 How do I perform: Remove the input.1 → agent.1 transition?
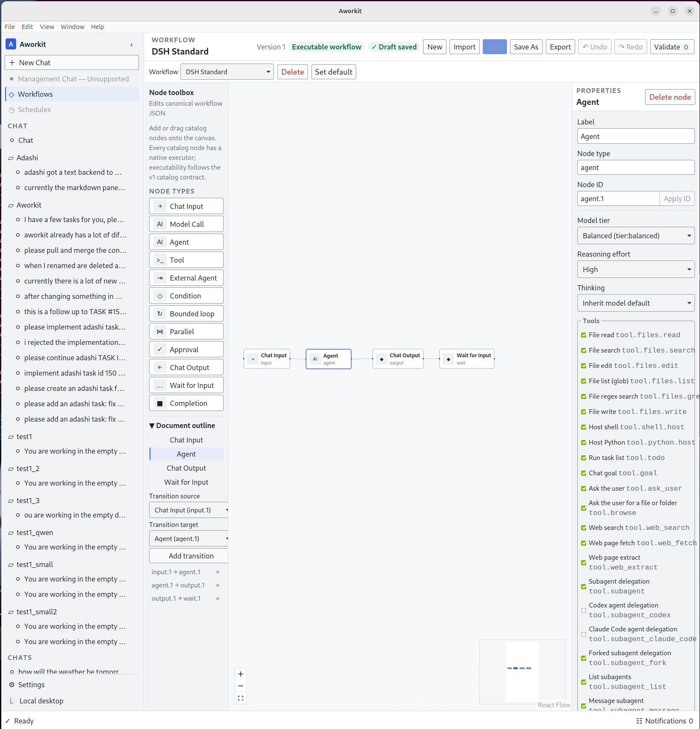[218, 572]
